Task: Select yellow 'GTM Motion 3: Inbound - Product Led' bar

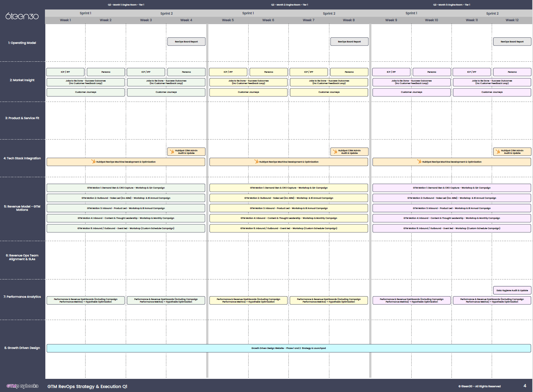Action: (289, 208)
